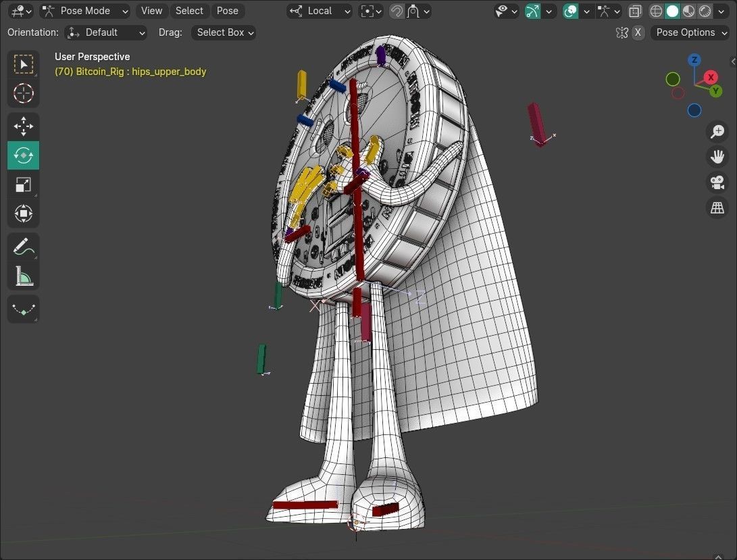
Task: Open the Select menu
Action: pos(189,11)
